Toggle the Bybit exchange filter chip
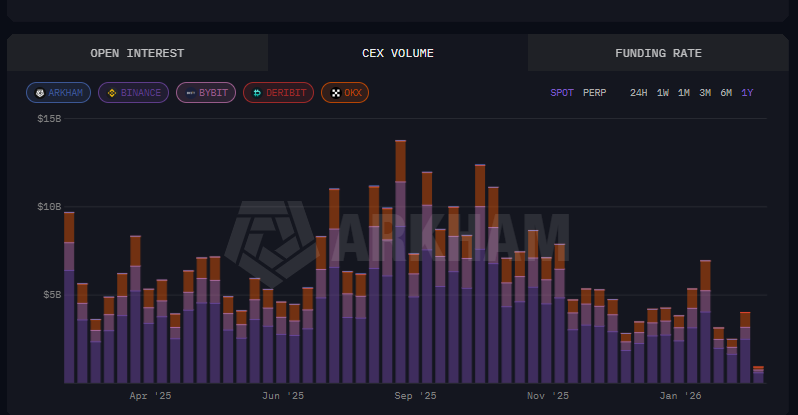The image size is (798, 415). tap(206, 93)
